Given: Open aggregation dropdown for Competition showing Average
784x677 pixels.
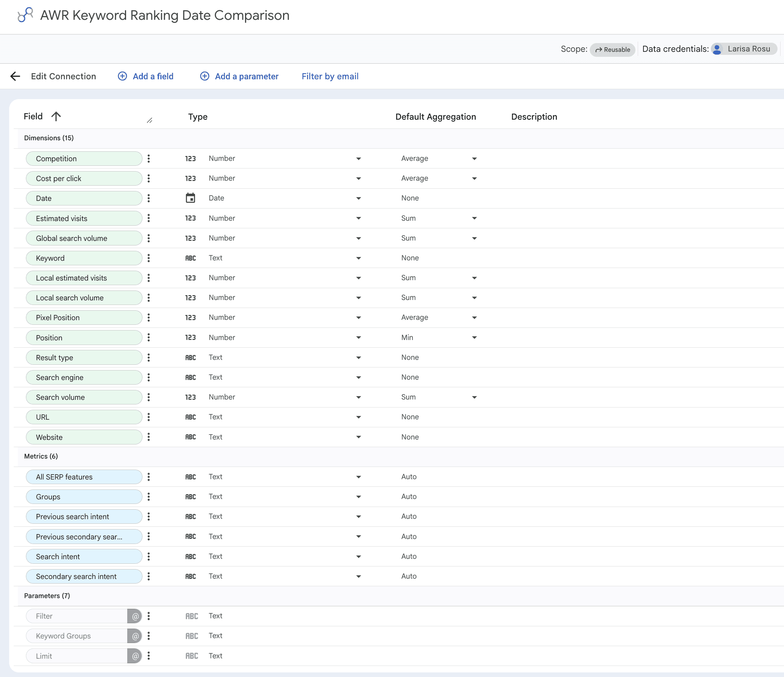Looking at the screenshot, I should (474, 159).
